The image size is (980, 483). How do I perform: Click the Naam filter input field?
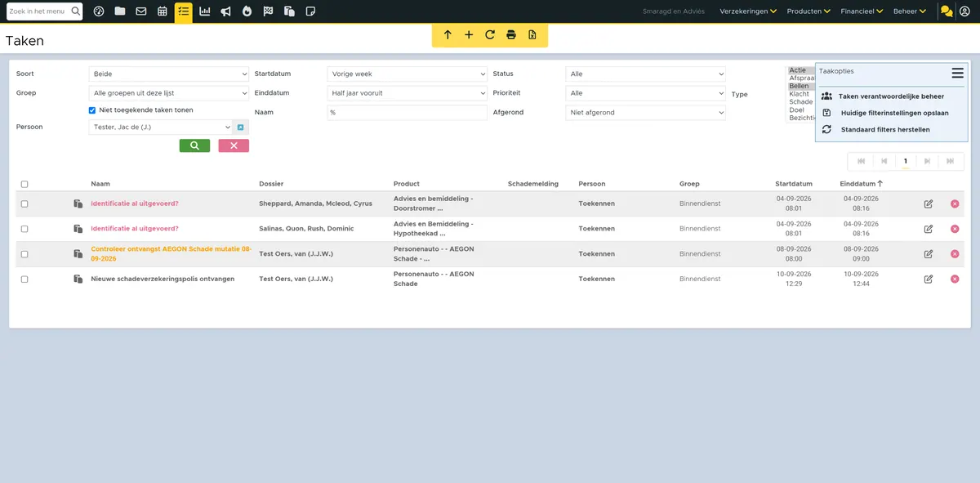coord(407,113)
